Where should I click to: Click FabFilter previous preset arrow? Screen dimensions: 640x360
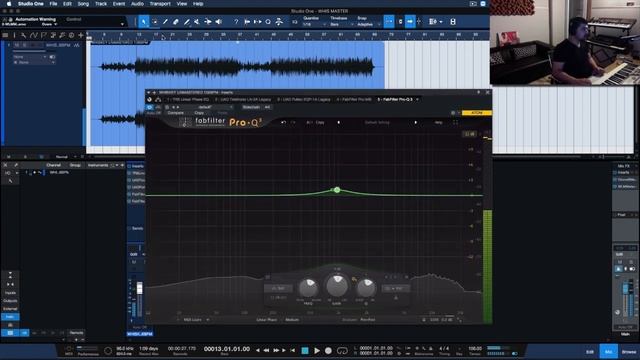[338, 122]
